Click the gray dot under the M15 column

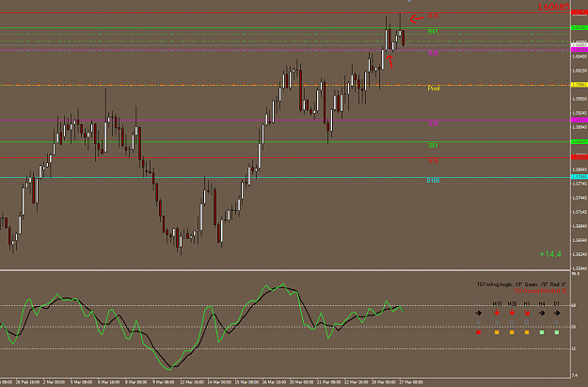[497, 322]
